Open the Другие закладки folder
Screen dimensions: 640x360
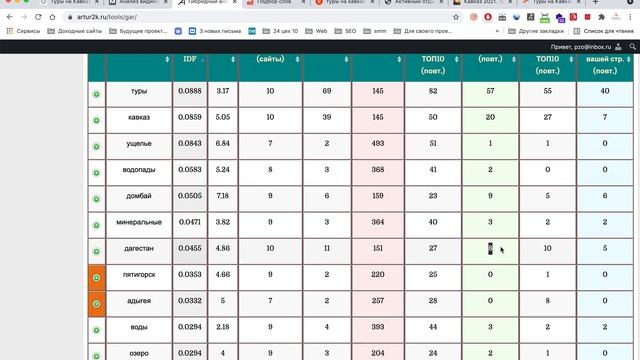click(536, 31)
